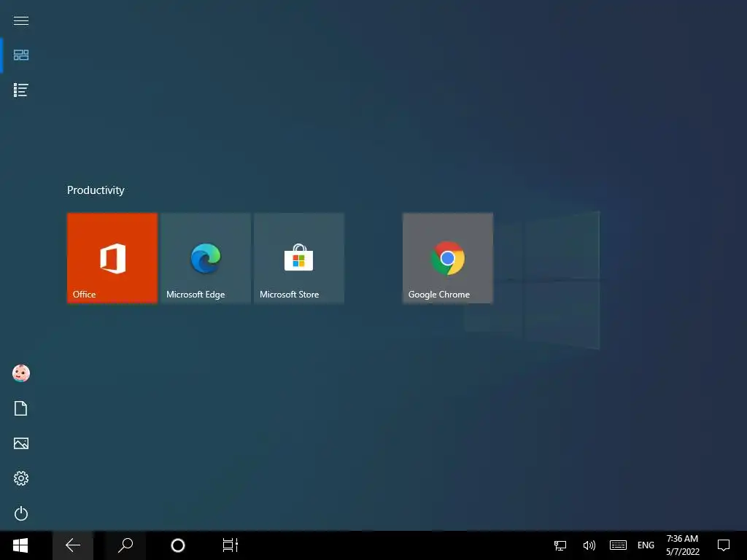This screenshot has height=560, width=747.
Task: Open the Power options icon
Action: tap(21, 513)
